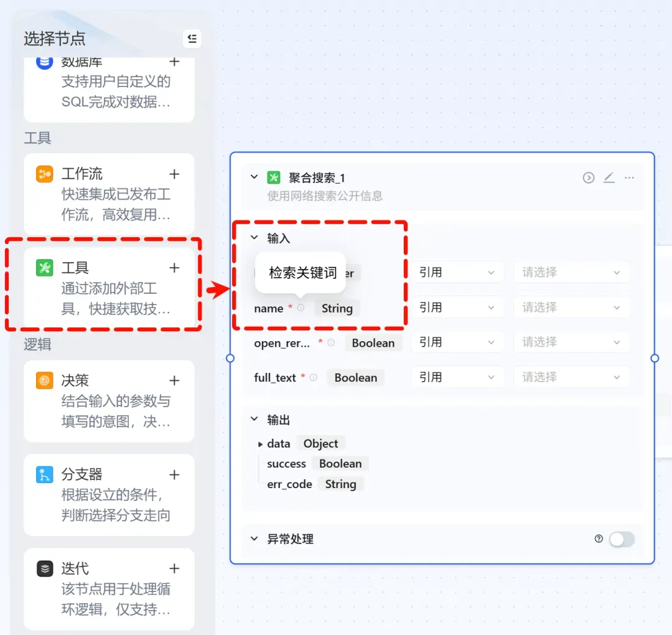Collapse the 选择节点 panel with the sidebar icon
The width and height of the screenshot is (672, 635).
192,39
